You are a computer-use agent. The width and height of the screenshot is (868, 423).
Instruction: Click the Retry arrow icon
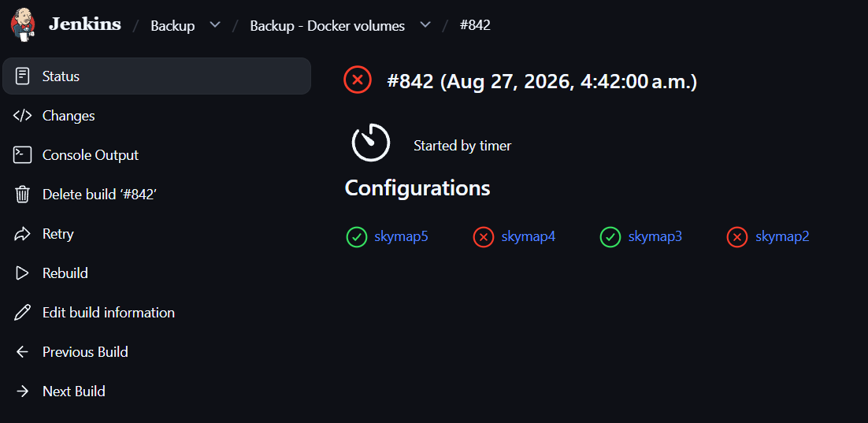[22, 234]
